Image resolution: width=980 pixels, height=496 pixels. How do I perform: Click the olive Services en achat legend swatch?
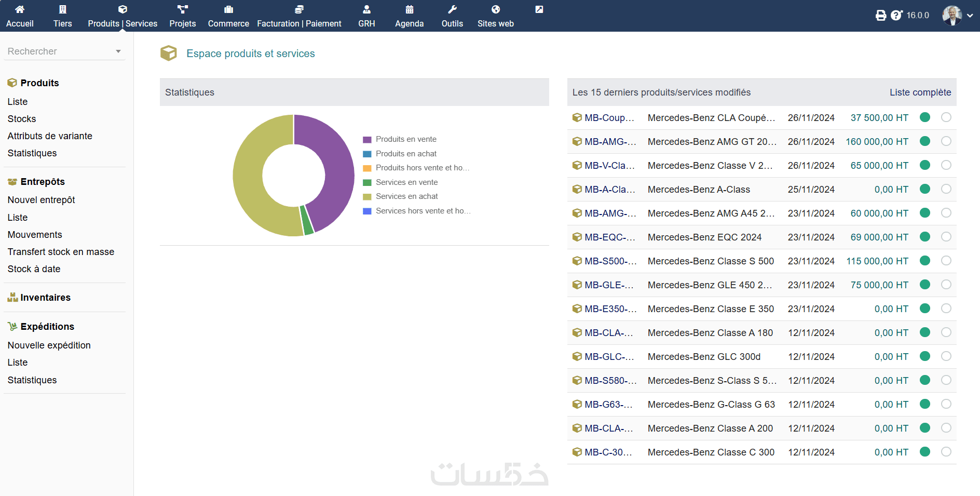[x=367, y=196]
